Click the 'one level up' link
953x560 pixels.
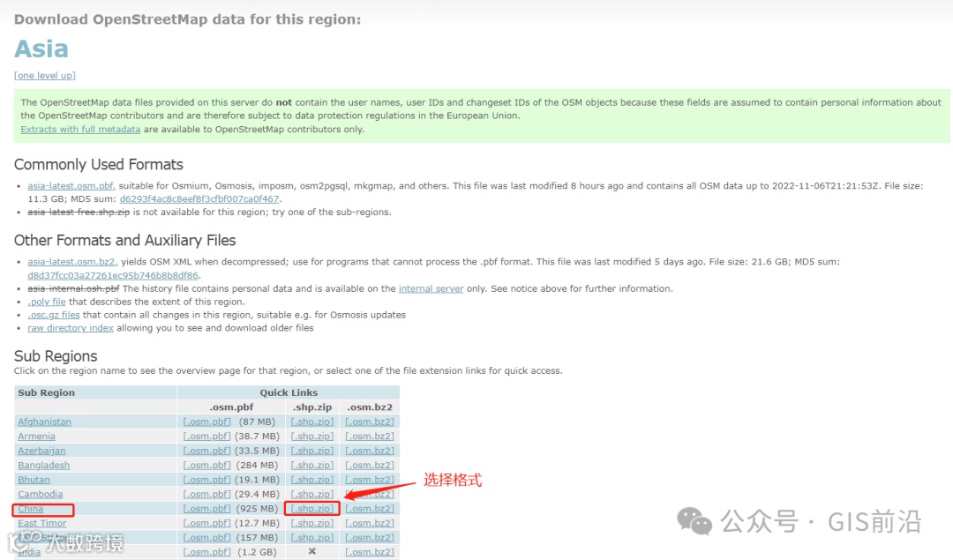(x=45, y=75)
